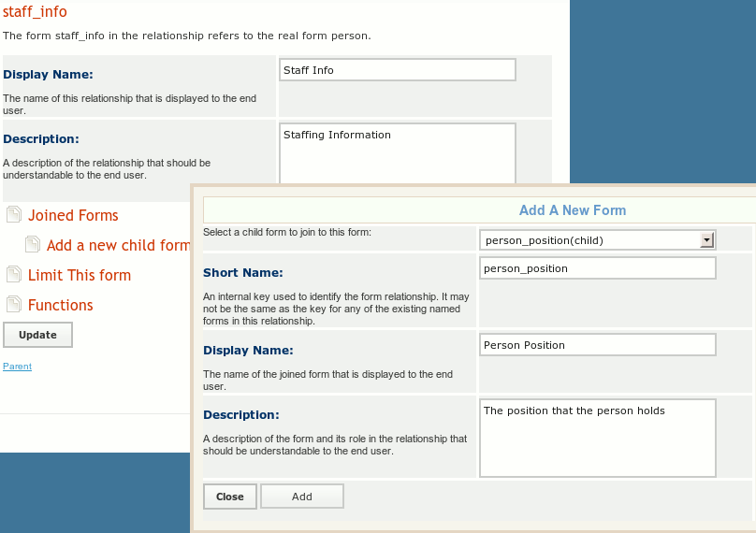The image size is (756, 533).
Task: Click the staff_info heading text
Action: click(x=35, y=11)
